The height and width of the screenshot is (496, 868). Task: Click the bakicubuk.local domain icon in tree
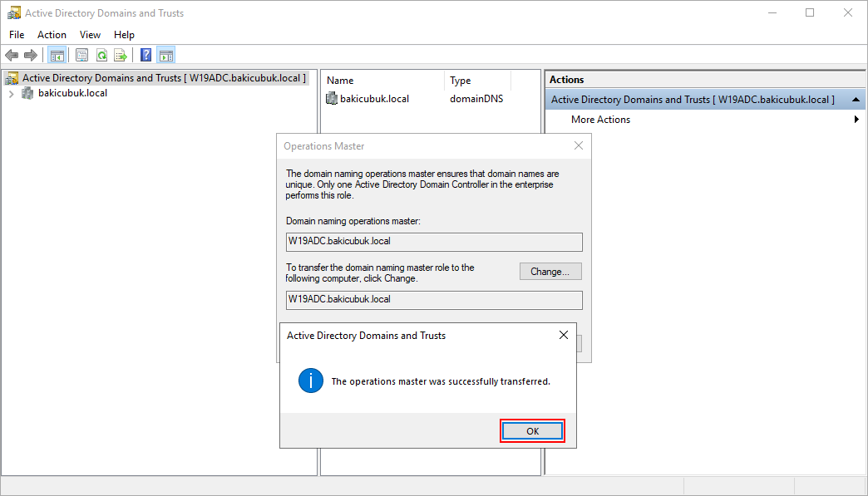27,93
